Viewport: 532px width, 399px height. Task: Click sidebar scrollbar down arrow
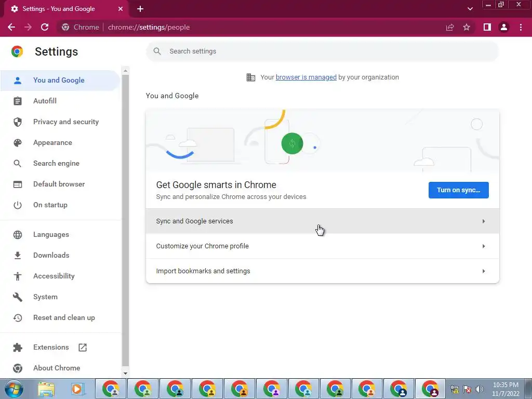click(126, 373)
